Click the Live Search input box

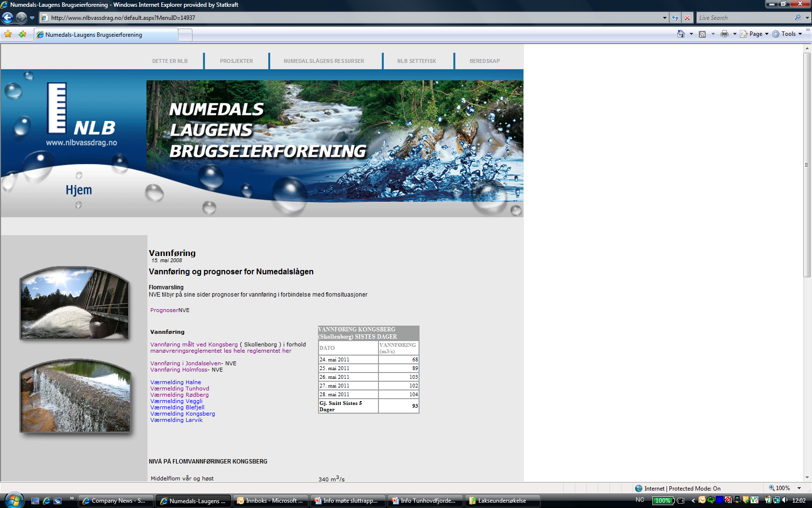(x=744, y=18)
